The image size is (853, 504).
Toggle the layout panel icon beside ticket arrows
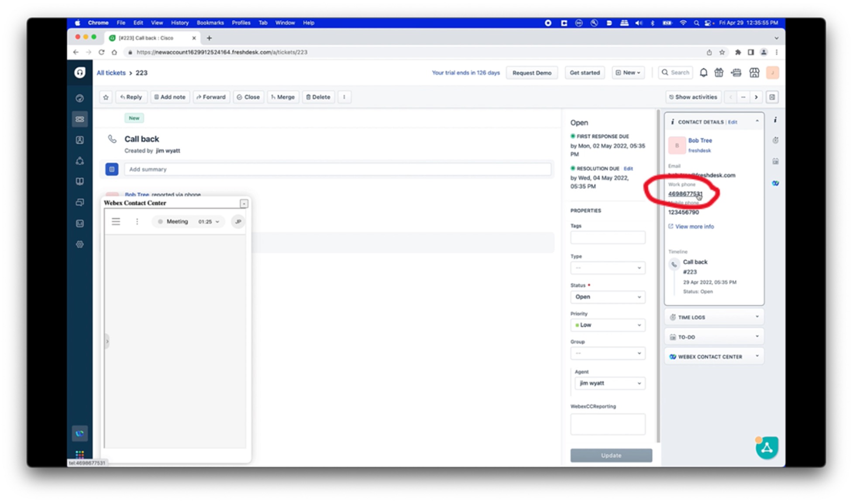(772, 97)
